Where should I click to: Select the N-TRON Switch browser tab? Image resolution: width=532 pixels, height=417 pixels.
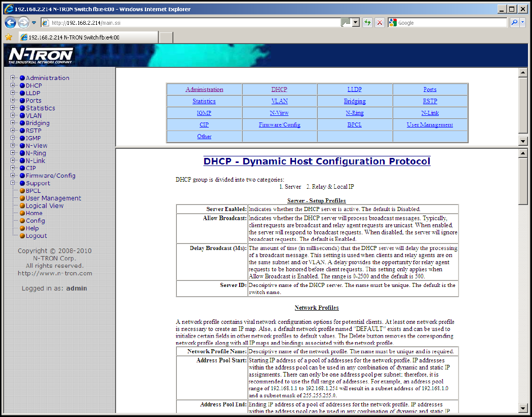coord(88,37)
